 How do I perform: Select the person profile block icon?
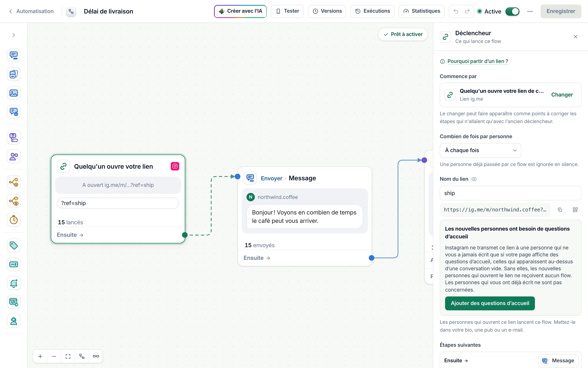(14, 321)
